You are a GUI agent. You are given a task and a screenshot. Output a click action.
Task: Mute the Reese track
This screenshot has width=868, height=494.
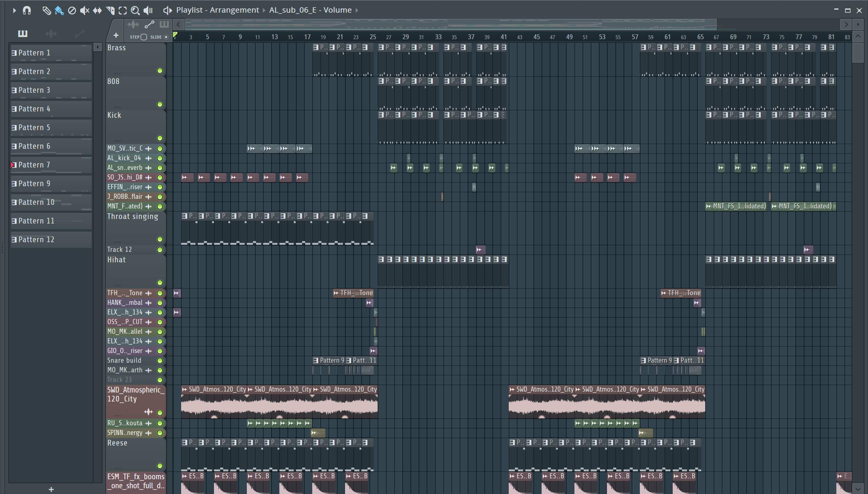(160, 466)
